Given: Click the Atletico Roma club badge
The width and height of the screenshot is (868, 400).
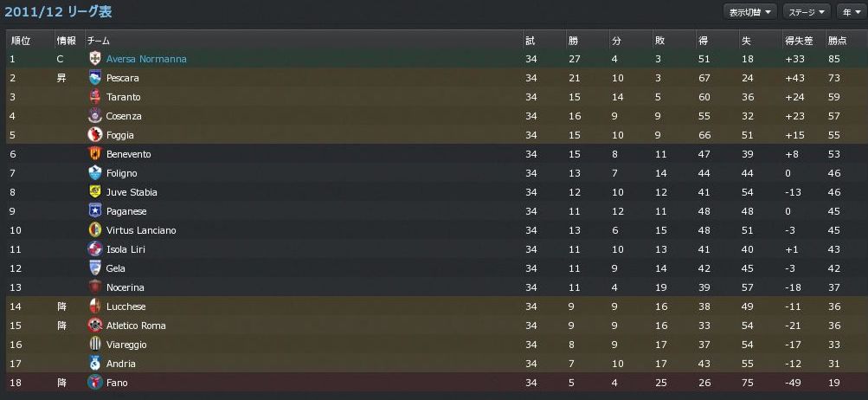Looking at the screenshot, I should (95, 326).
